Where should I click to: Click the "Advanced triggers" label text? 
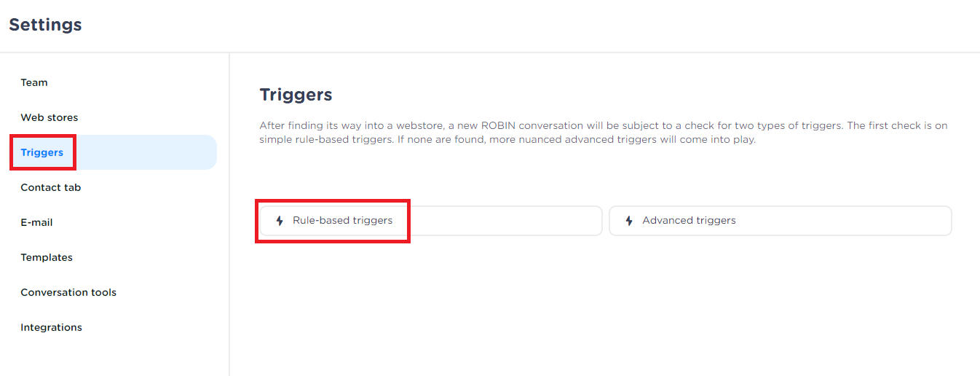tap(689, 221)
